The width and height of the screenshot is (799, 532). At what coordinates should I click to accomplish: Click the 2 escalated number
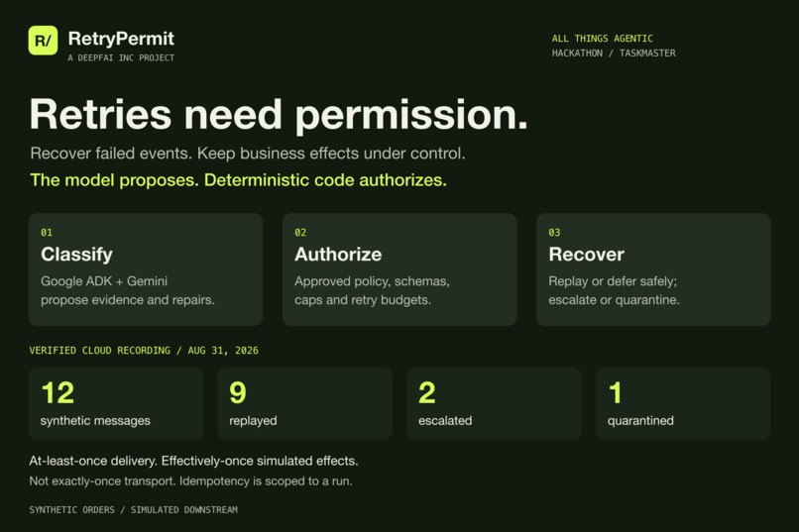tap(427, 392)
